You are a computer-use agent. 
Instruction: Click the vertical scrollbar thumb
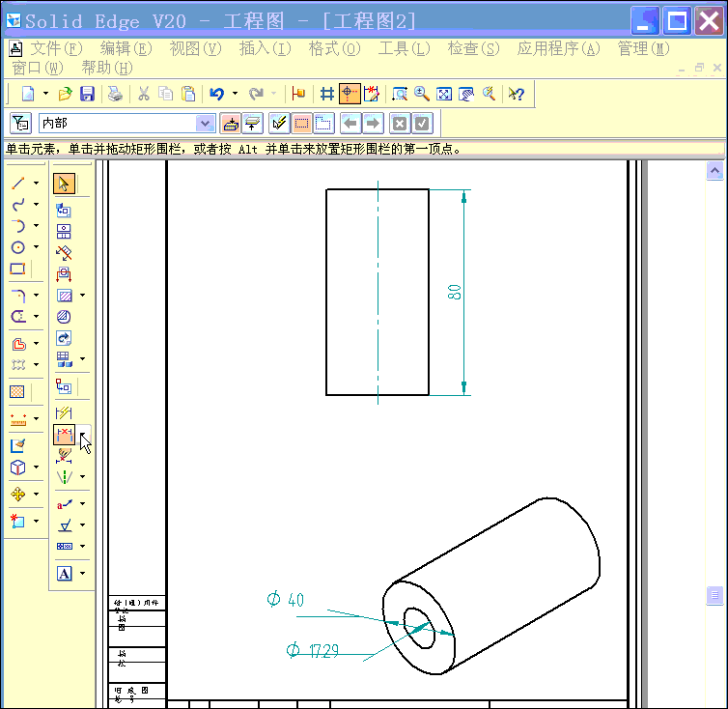(x=715, y=595)
